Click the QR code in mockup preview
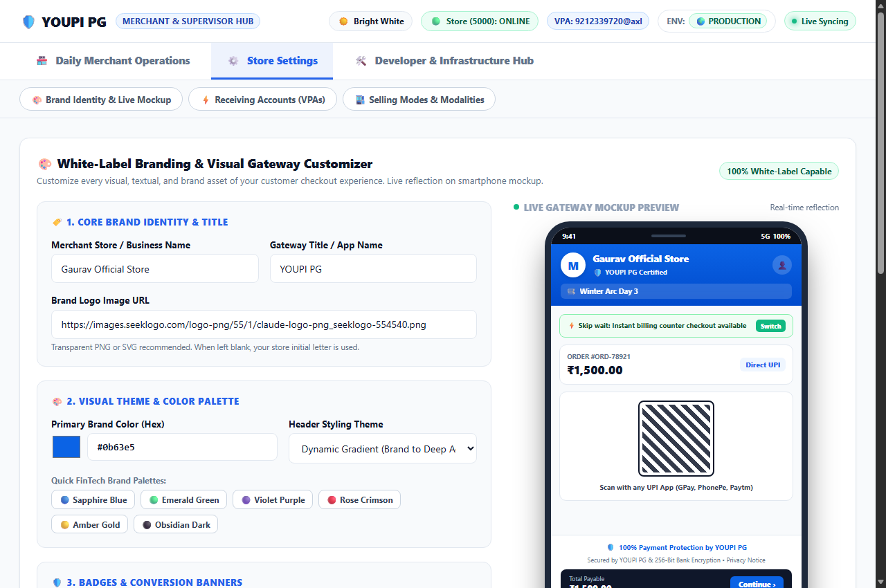Screen dimensions: 886x588 click(676, 439)
